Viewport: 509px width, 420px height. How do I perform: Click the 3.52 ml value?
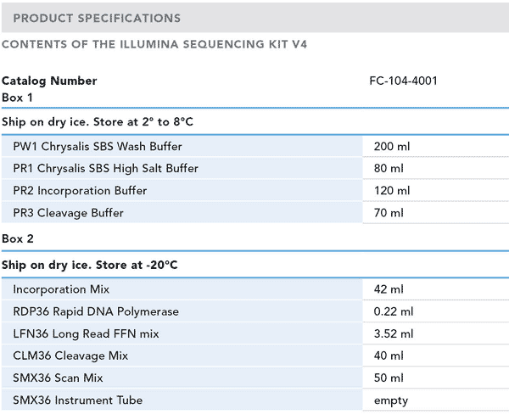pyautogui.click(x=394, y=333)
